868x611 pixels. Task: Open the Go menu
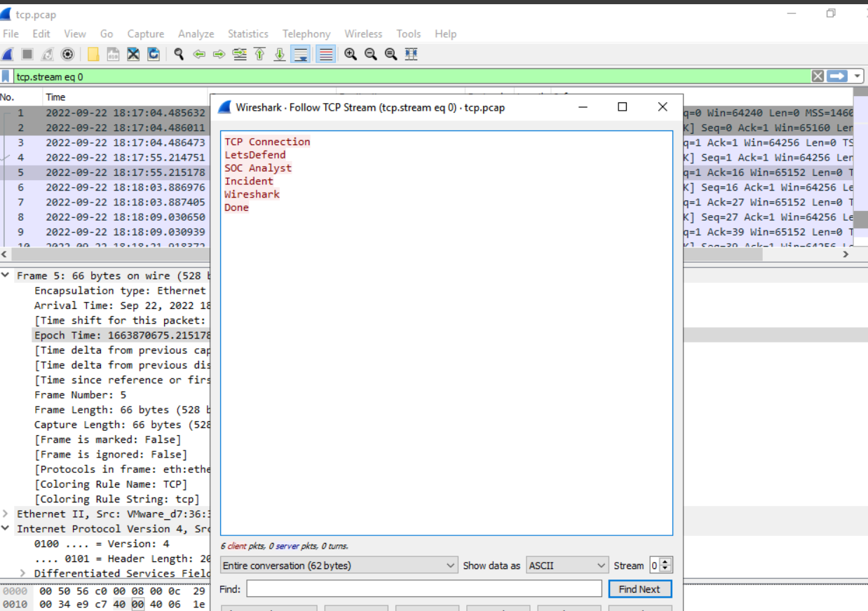coord(107,34)
